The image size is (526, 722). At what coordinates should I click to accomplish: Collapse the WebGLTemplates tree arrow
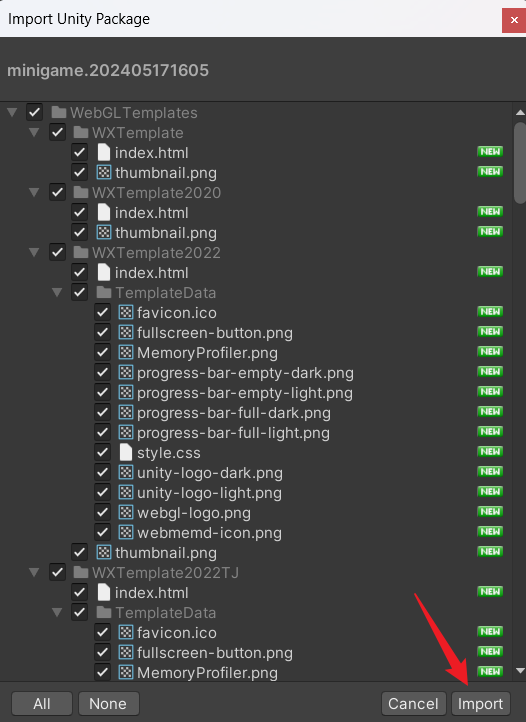pos(12,112)
